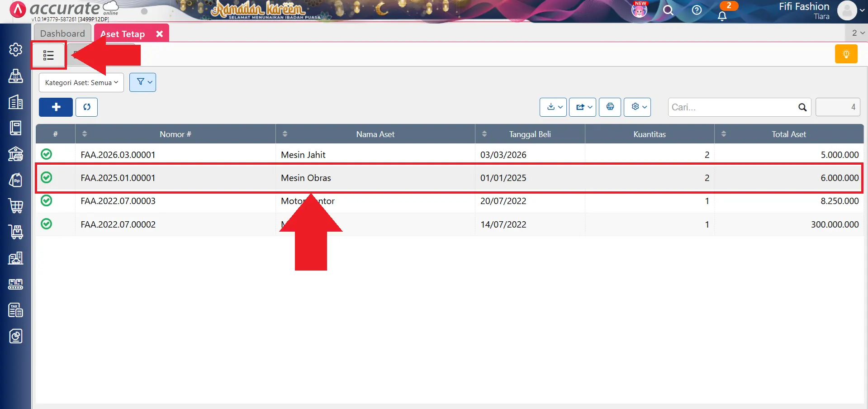Switch to the Dashboard tab
Screen dimensions: 868x409
[x=62, y=33]
